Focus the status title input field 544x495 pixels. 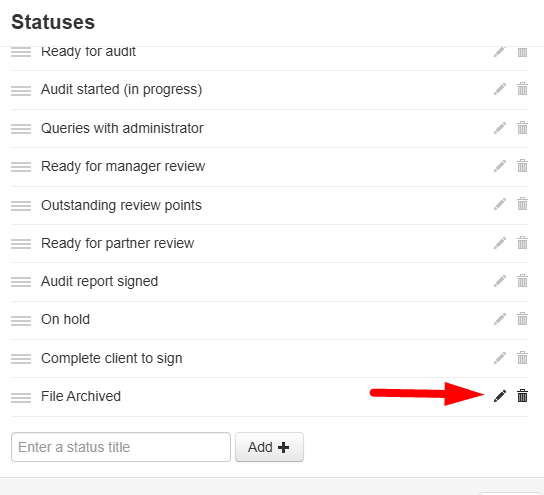121,447
